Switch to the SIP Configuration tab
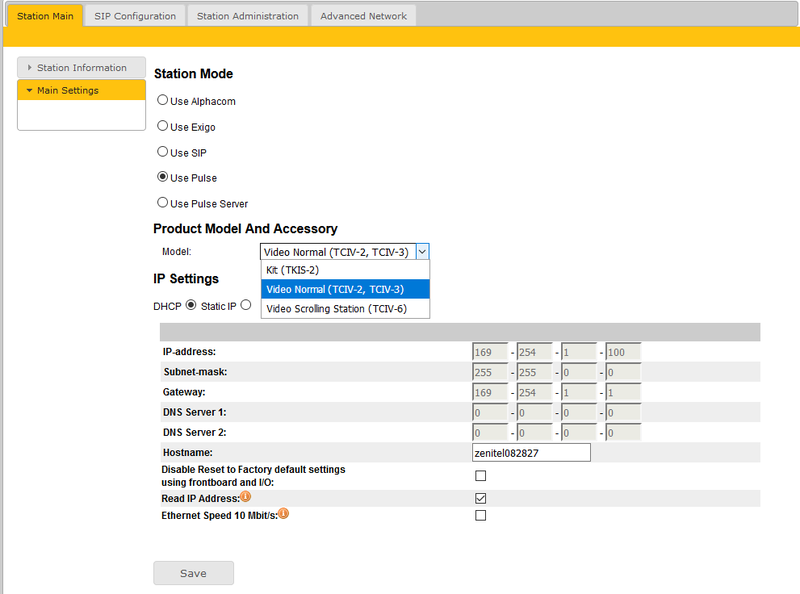The image size is (800, 594). 135,16
